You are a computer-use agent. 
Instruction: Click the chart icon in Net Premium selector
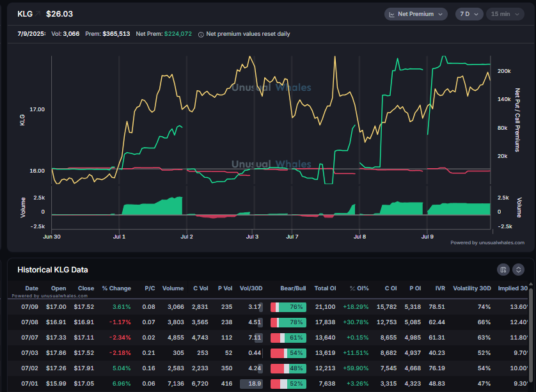[391, 14]
